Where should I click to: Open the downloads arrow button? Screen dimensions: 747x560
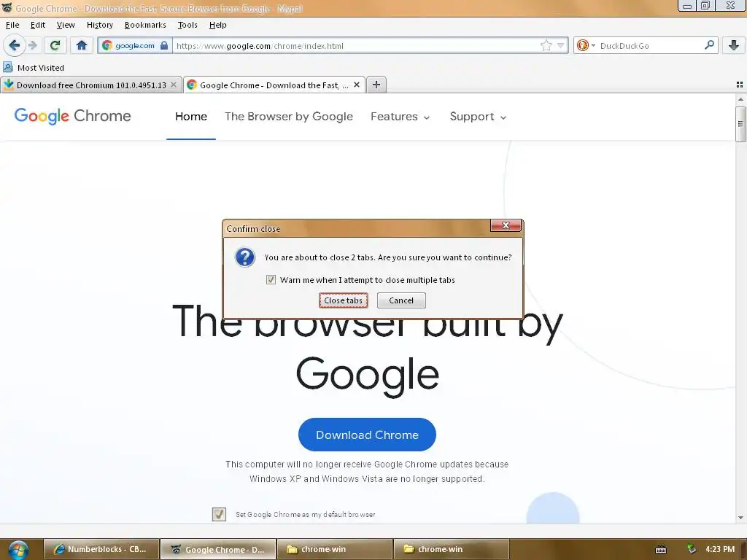734,45
